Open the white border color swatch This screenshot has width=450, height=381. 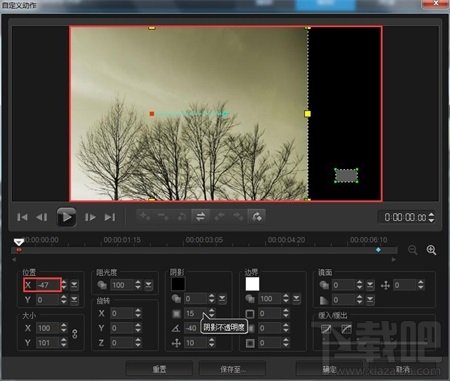tap(252, 284)
